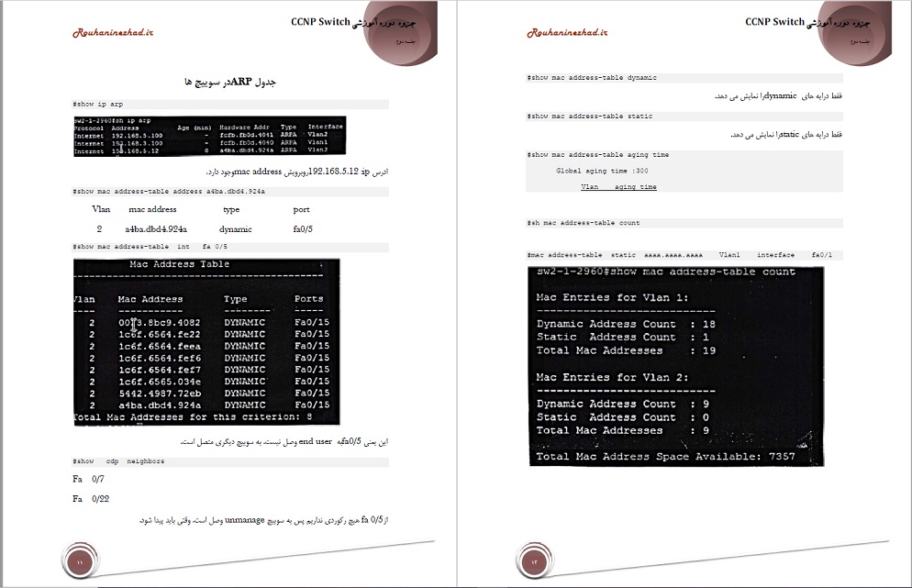Screen dimensions: 912x588
Task: Click the 'port' column header
Action: (301, 210)
